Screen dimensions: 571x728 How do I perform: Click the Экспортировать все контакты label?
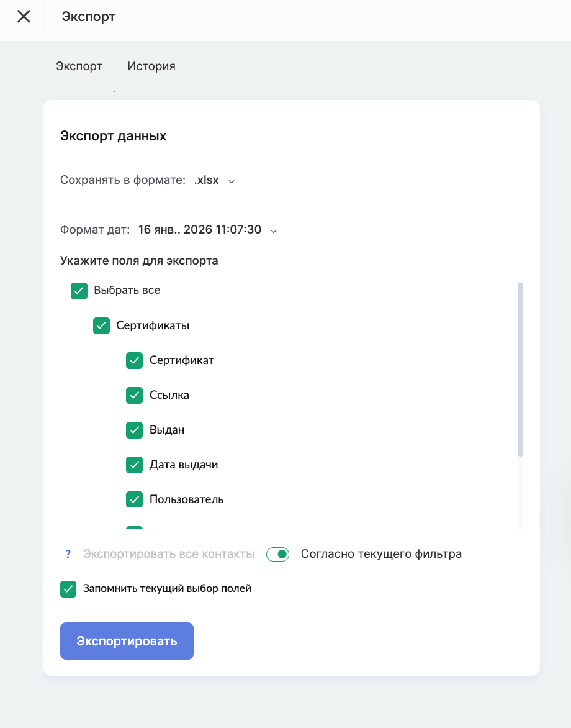point(169,554)
